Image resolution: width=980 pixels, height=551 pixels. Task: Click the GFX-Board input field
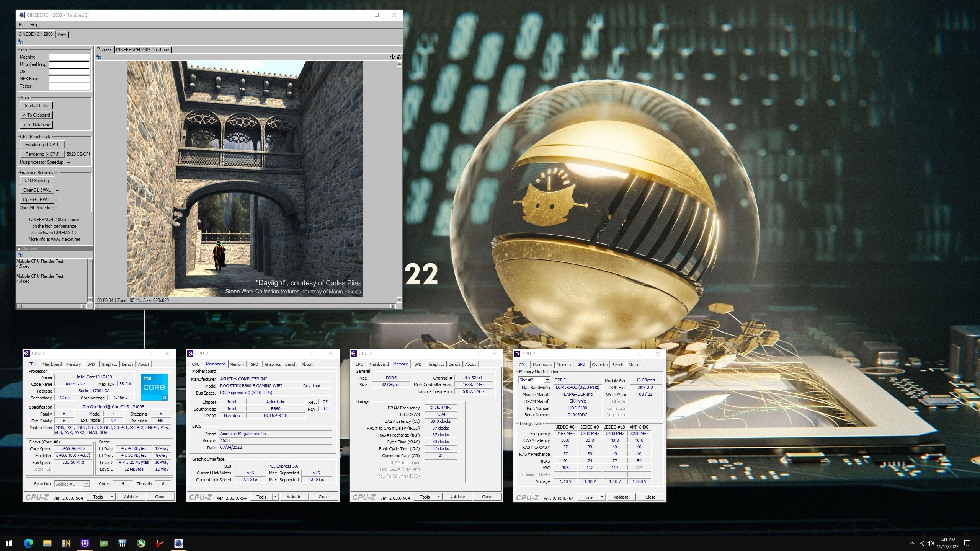[x=69, y=79]
